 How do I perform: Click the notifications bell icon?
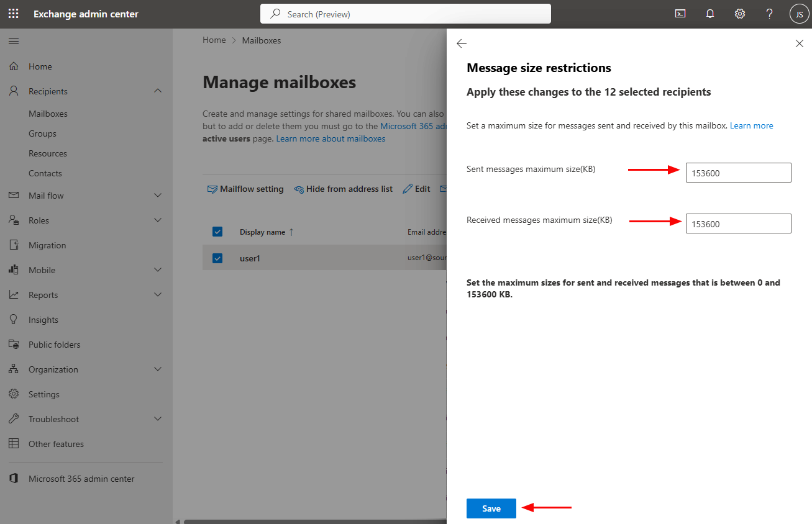(710, 14)
